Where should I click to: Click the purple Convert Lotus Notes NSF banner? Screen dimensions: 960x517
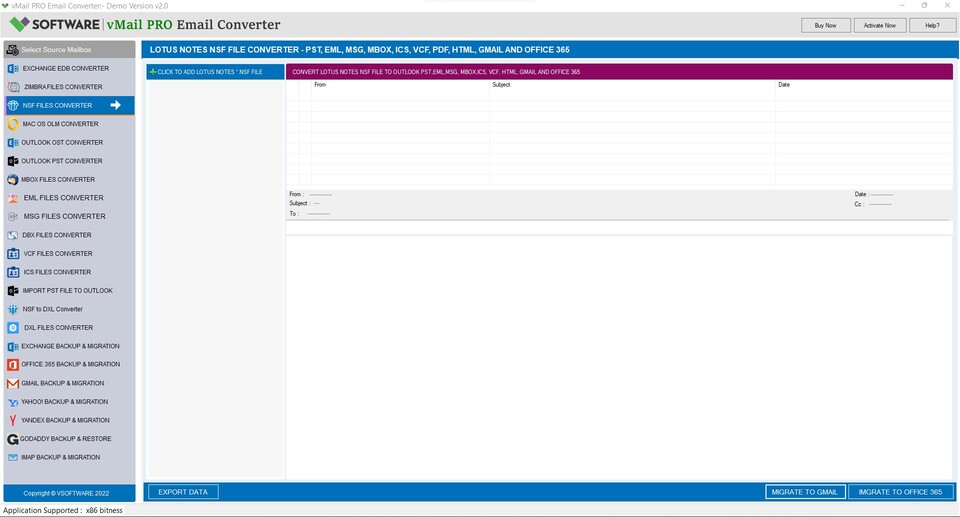tap(619, 72)
